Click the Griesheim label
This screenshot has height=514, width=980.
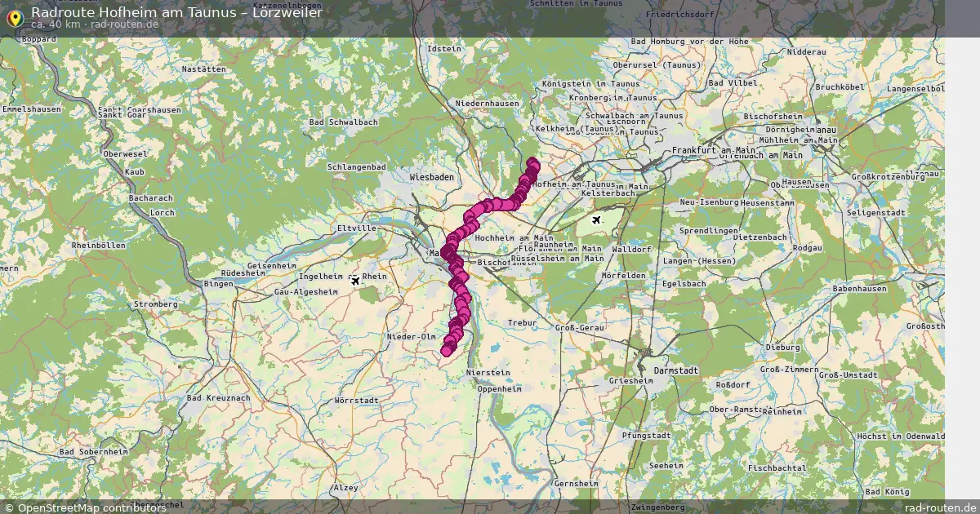point(631,381)
